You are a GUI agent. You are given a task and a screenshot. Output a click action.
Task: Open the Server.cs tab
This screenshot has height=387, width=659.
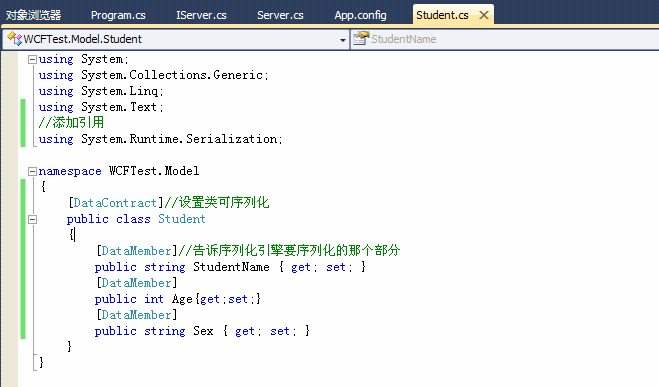coord(280,15)
